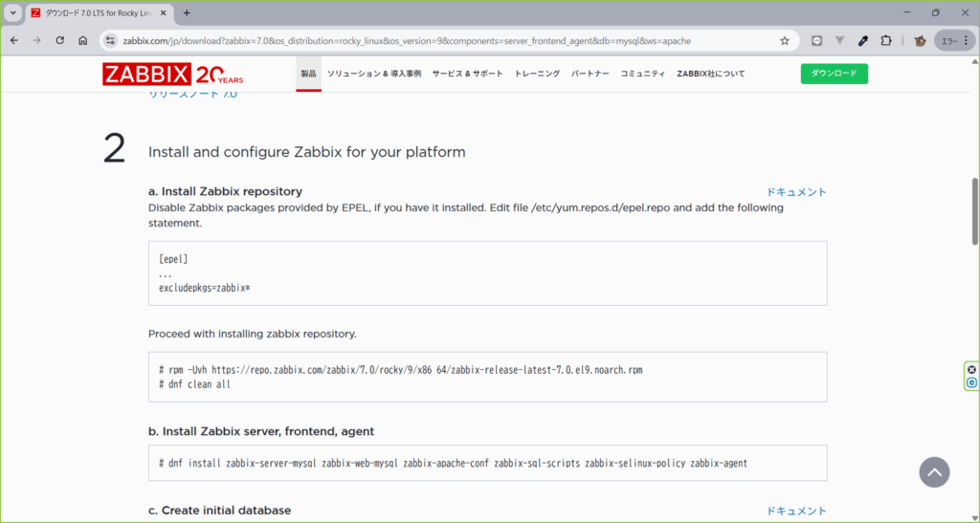
Task: Click the eyedropper extension icon
Action: (863, 40)
